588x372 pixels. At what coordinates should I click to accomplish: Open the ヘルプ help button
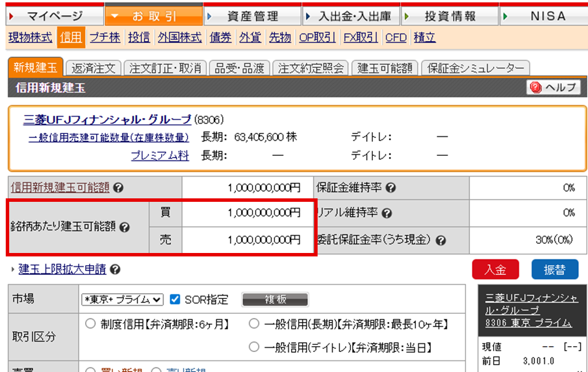[553, 87]
